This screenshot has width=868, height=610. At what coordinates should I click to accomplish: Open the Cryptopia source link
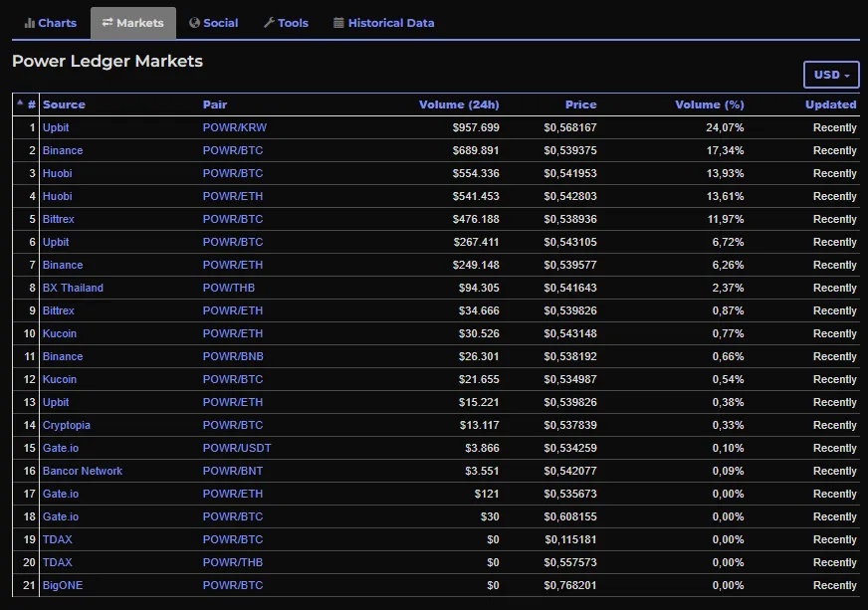(x=67, y=425)
